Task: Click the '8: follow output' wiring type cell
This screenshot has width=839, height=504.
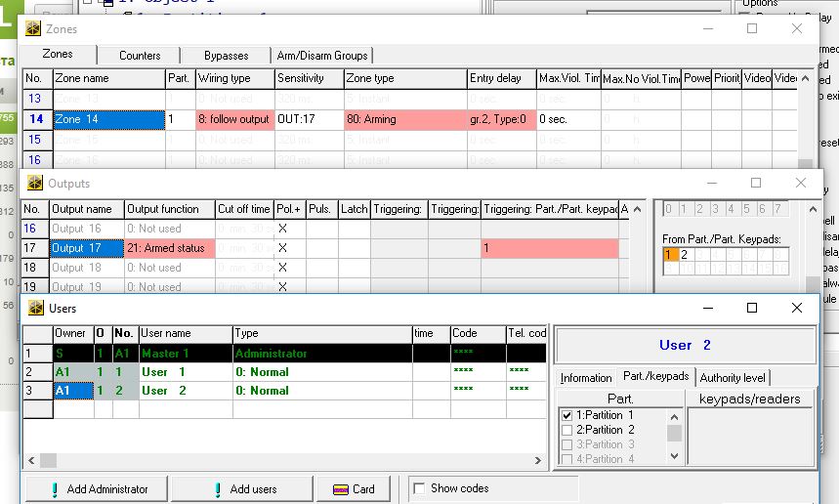Action: (x=234, y=119)
